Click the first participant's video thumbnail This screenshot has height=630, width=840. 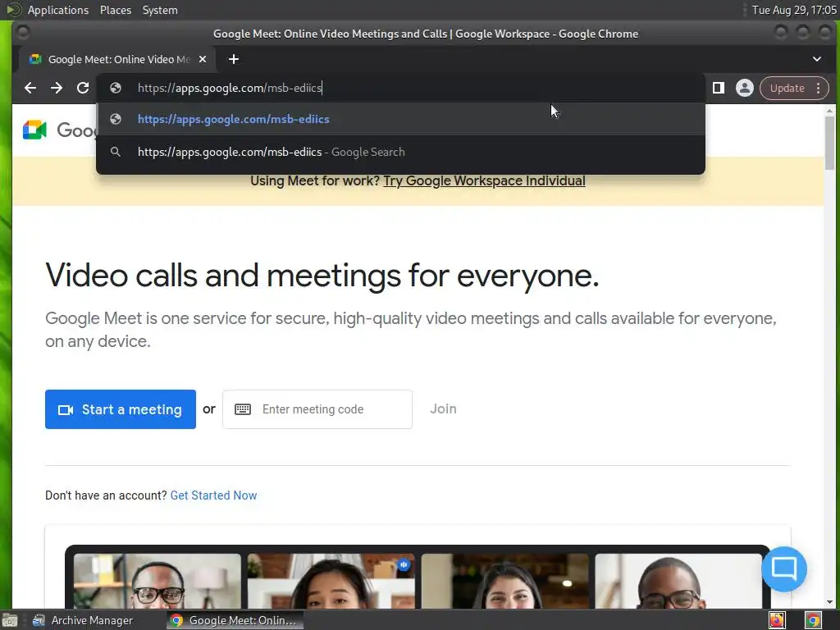(x=157, y=582)
